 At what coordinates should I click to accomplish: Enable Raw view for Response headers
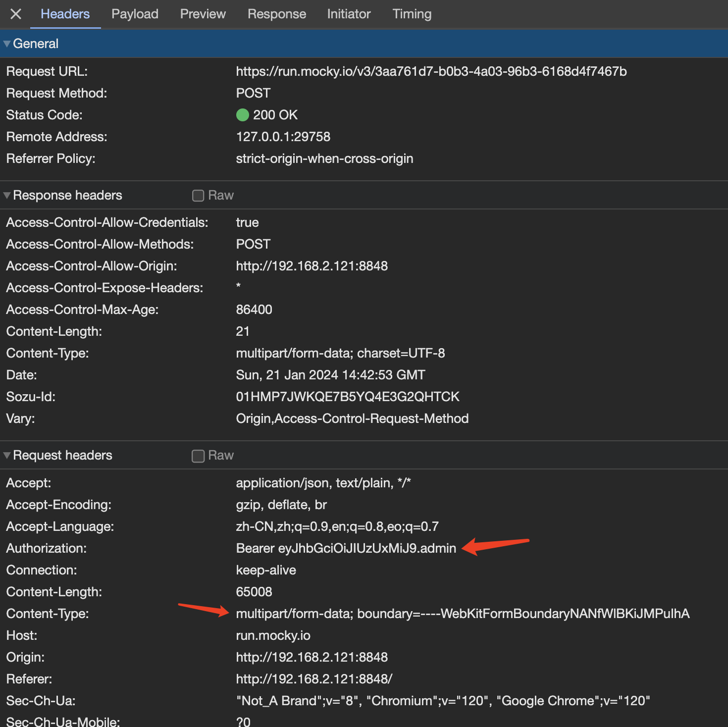click(198, 196)
